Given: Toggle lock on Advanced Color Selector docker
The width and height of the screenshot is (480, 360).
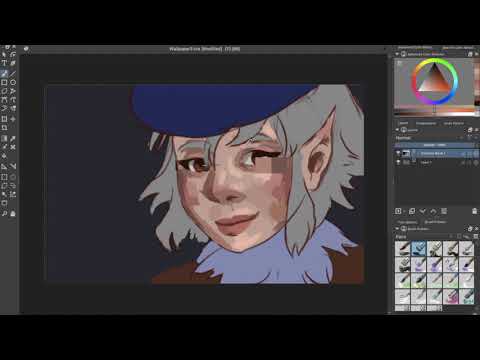Looking at the screenshot, I should [x=403, y=54].
